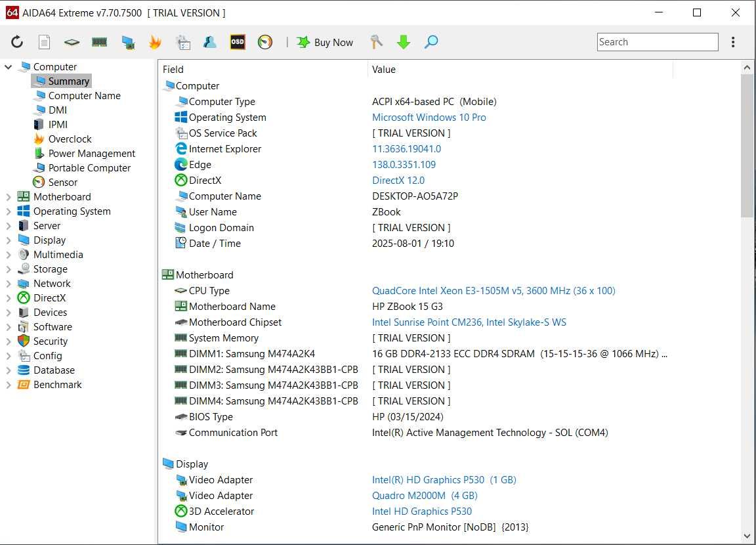
Task: Expand the Motherboard tree node
Action: (8, 197)
